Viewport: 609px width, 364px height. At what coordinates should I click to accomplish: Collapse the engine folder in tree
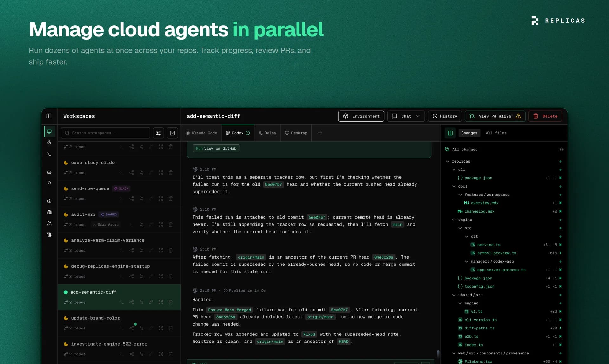[x=454, y=220]
